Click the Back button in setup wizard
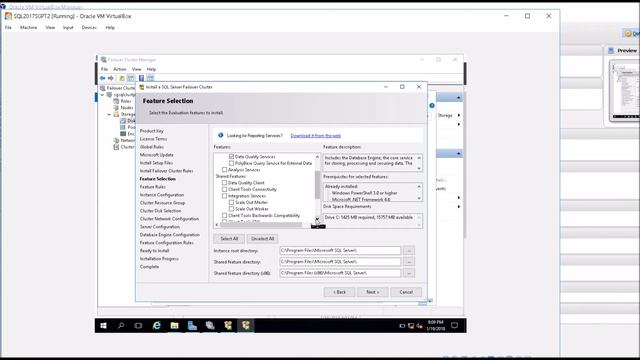The width and height of the screenshot is (640, 360). 339,292
